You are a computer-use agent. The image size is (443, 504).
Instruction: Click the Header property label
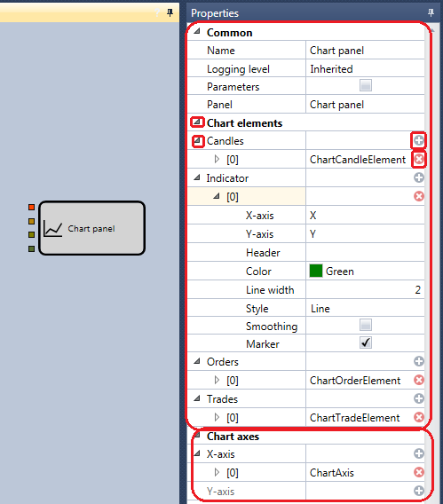pos(263,253)
